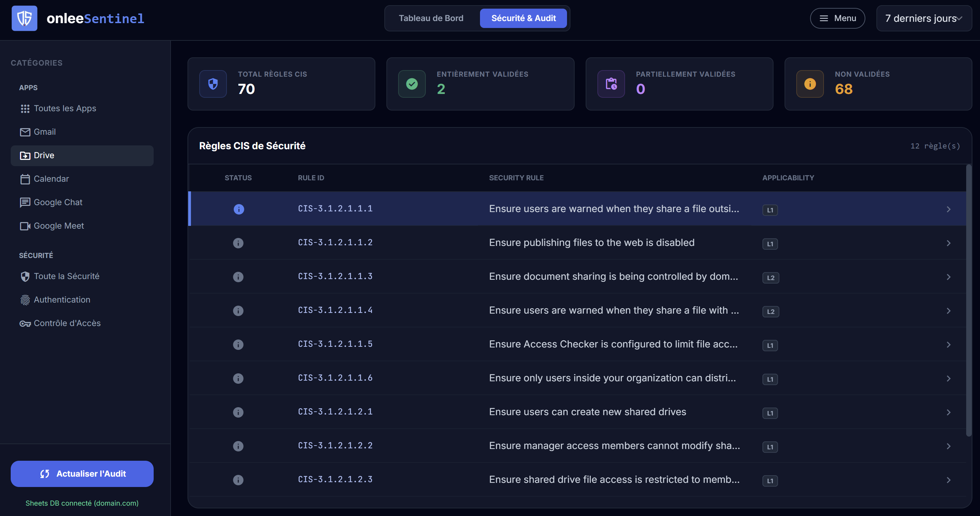
Task: Click status info icon for CIS-3.1.2.1.1.5
Action: point(238,344)
